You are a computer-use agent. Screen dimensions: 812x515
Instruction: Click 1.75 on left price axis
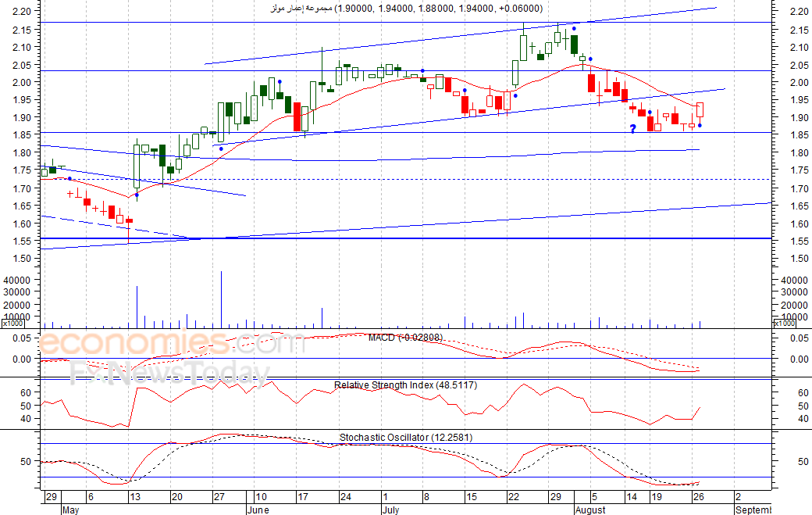[x=22, y=170]
